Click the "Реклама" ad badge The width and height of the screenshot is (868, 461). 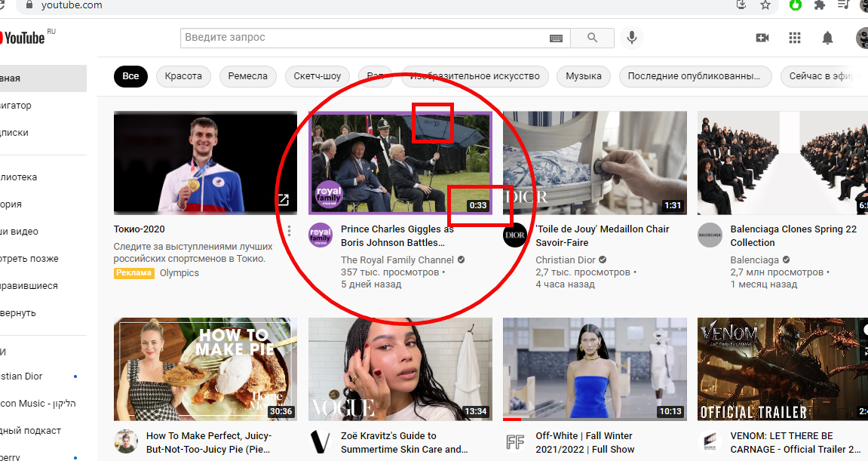[133, 273]
